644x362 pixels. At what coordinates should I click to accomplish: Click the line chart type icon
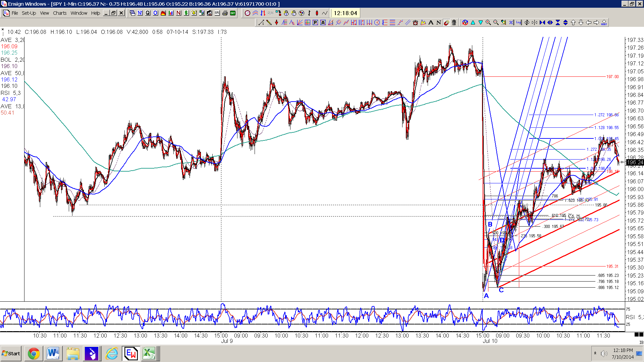coord(325,13)
